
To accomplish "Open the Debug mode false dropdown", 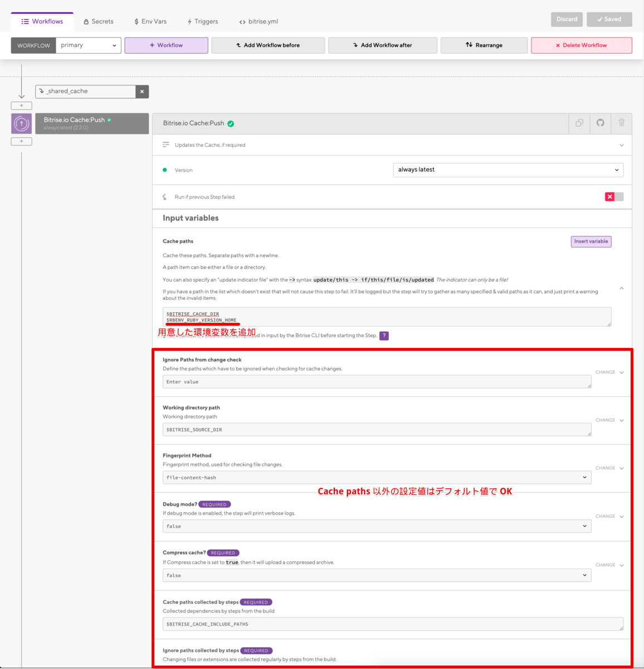I will tap(377, 526).
